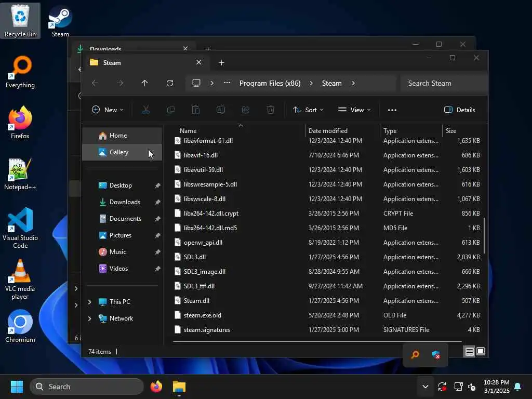The height and width of the screenshot is (399, 532).
Task: Click Everything tray icon in overflow popup
Action: 415,355
